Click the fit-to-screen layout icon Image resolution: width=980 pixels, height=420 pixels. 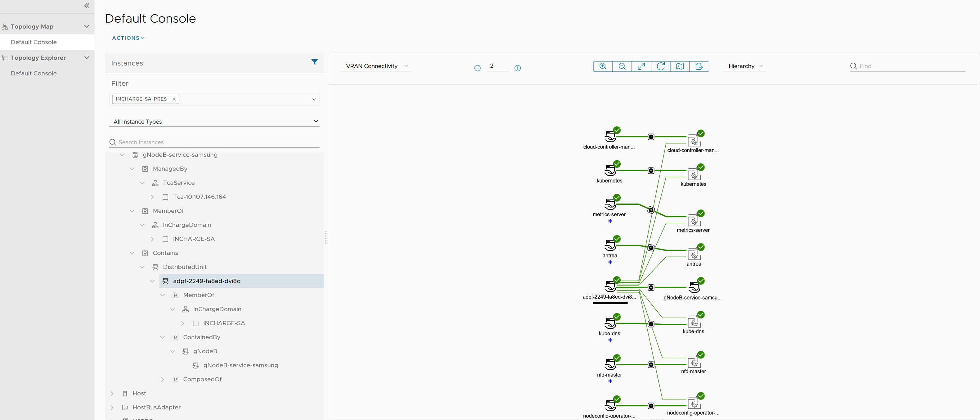click(x=641, y=66)
